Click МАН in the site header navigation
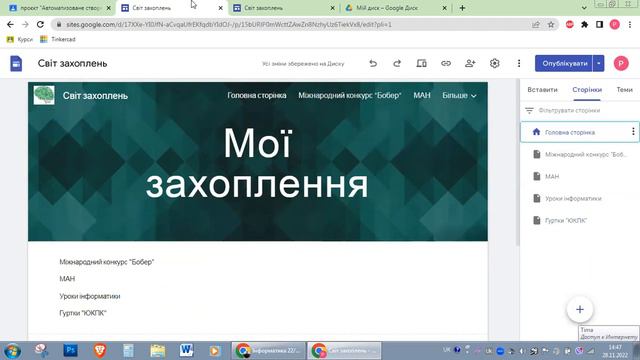This screenshot has width=640, height=360. pyautogui.click(x=422, y=96)
